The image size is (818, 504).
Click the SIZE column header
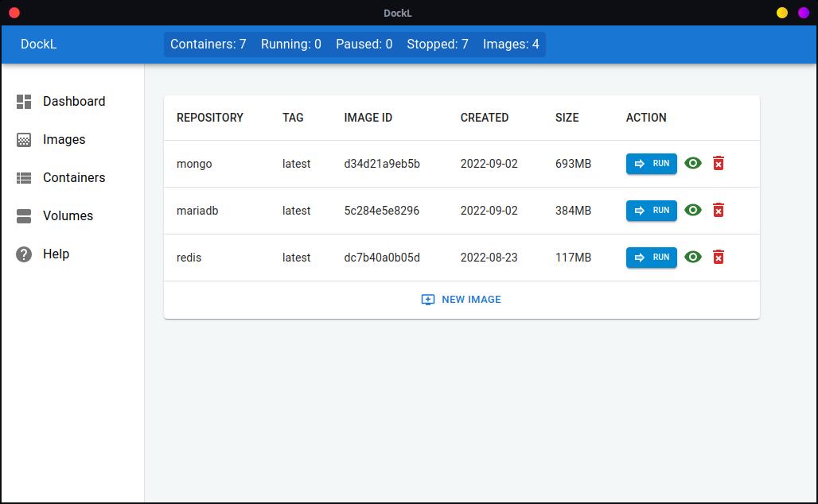coord(567,118)
